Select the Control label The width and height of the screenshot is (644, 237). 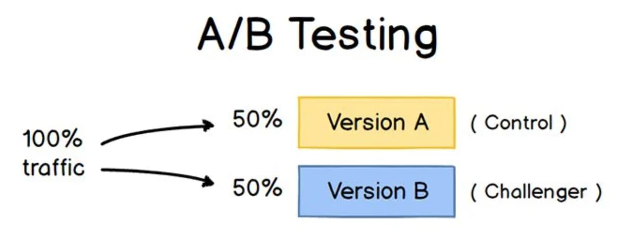pos(519,123)
